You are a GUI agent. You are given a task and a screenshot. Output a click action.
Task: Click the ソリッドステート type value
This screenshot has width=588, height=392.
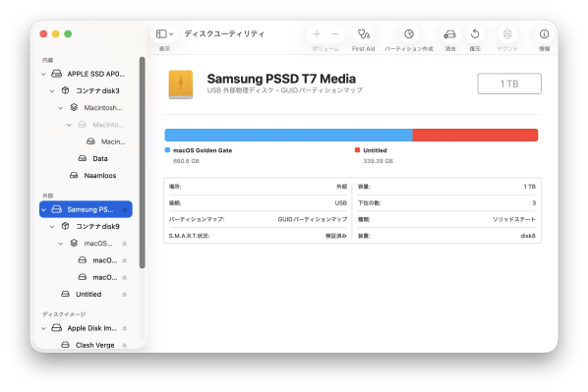(x=513, y=219)
